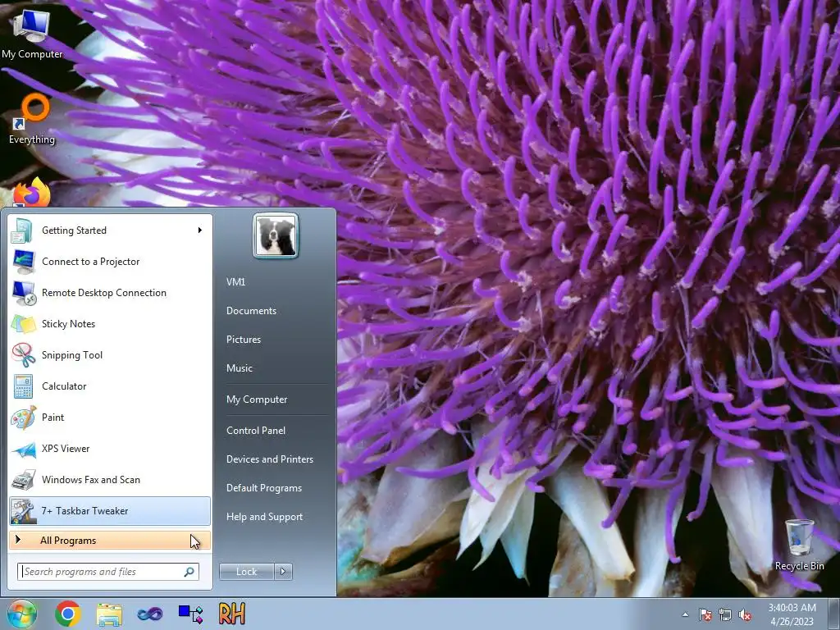Click the Action Center flag tray icon
Image resolution: width=840 pixels, height=630 pixels.
(x=705, y=614)
